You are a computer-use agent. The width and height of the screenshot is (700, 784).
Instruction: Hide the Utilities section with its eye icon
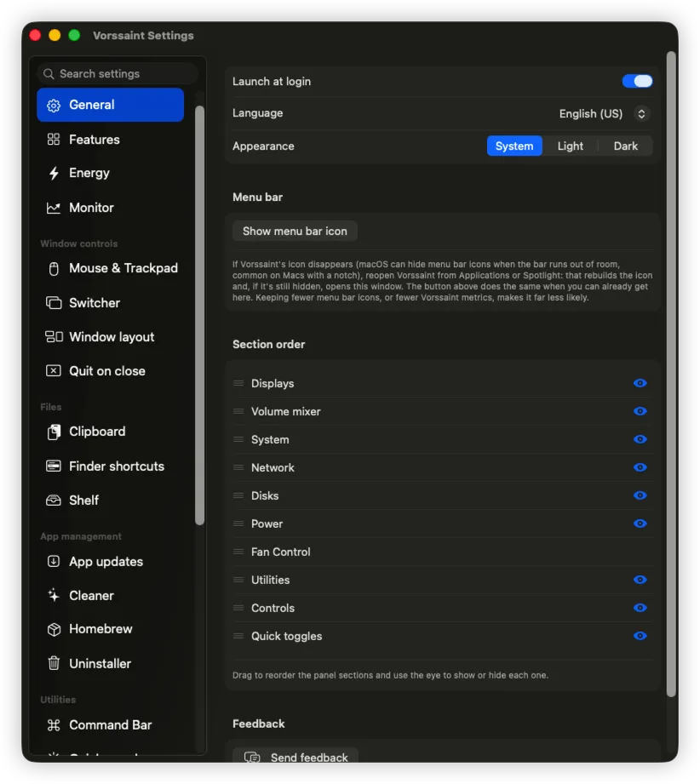click(x=640, y=580)
